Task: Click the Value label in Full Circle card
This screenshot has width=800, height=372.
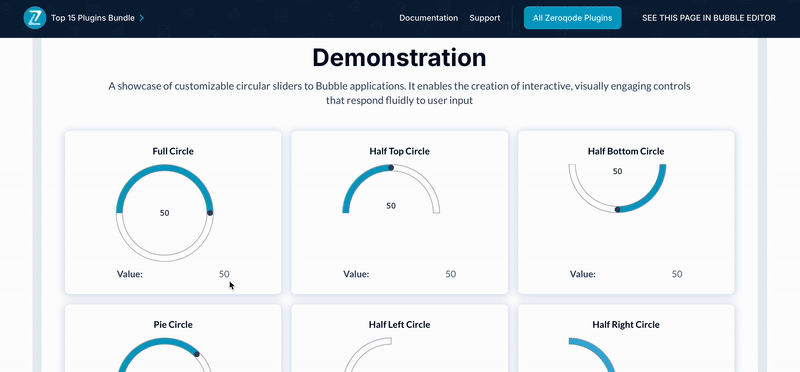Action: (x=130, y=274)
